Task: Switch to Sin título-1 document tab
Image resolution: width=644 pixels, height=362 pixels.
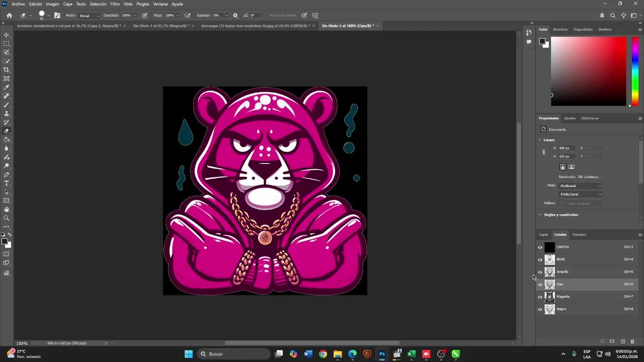Action: coord(161,26)
